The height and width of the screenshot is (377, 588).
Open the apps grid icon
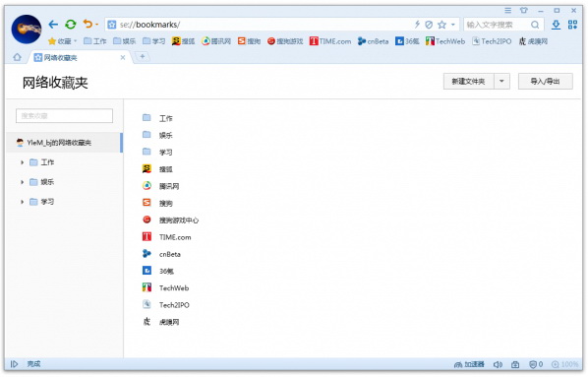572,25
